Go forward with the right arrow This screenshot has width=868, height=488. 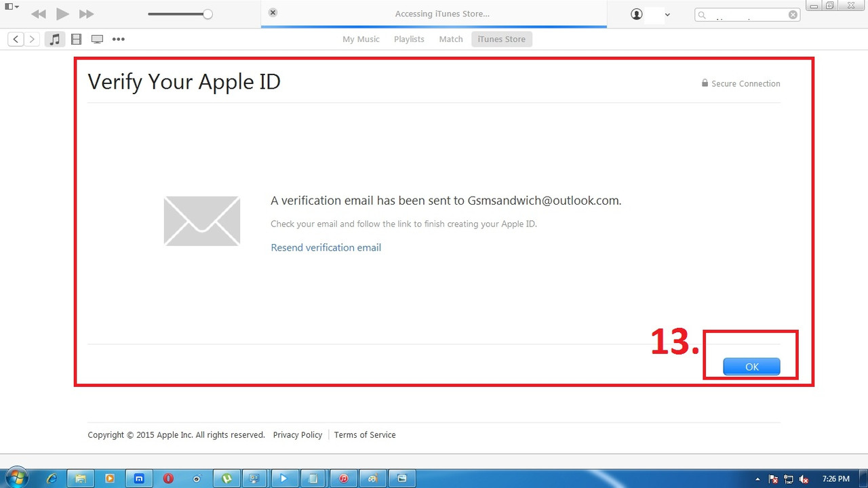tap(31, 39)
